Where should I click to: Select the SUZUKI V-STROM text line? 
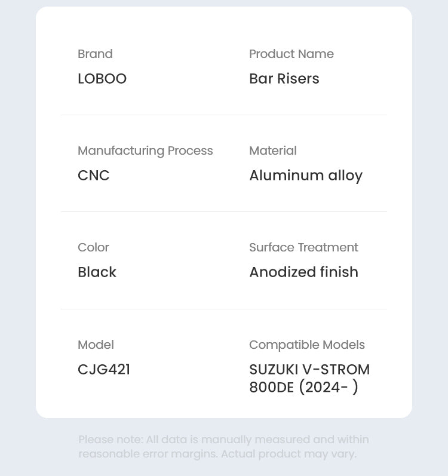(x=309, y=370)
